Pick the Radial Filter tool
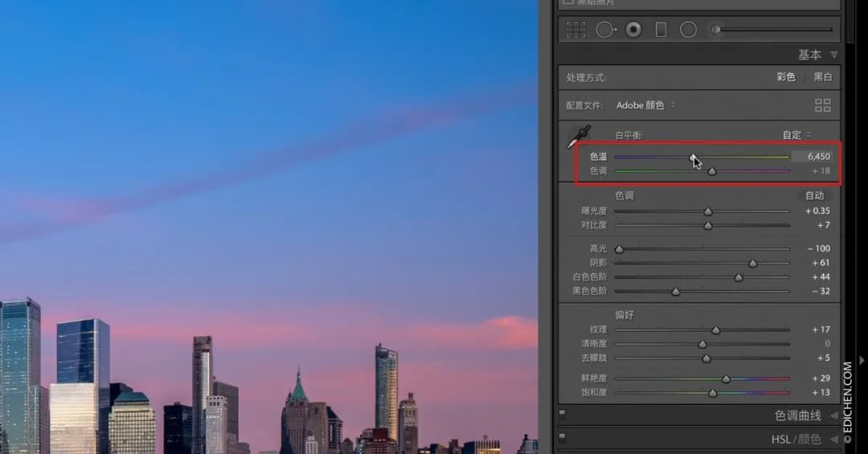The image size is (868, 454). point(688,30)
